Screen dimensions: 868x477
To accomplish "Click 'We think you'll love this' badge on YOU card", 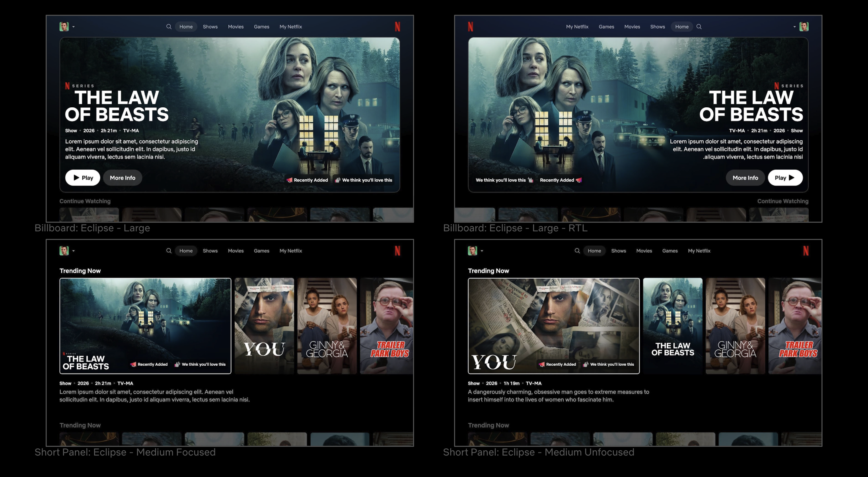I will [609, 364].
